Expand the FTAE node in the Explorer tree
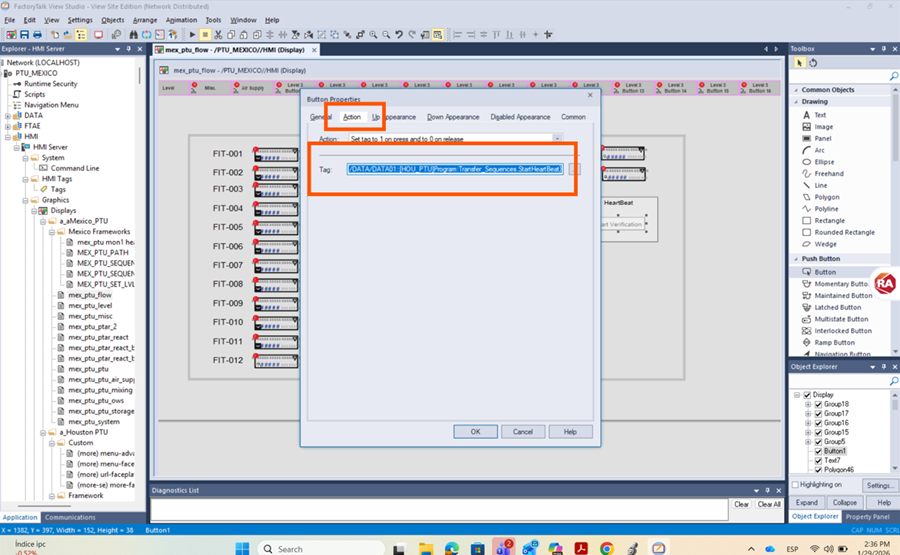900x555 pixels. coord(7,126)
